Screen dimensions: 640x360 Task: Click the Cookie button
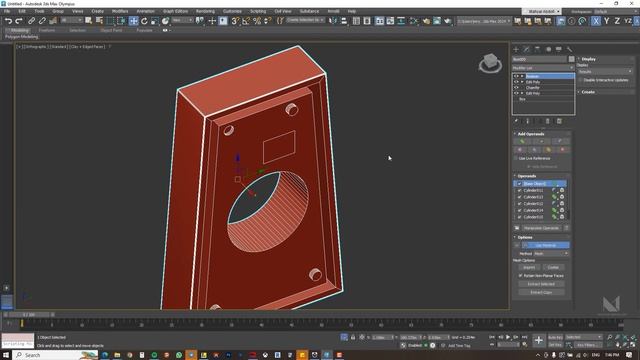point(553,267)
